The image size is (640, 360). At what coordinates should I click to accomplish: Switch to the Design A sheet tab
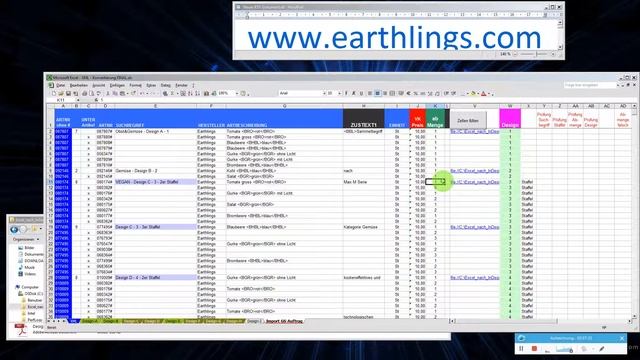(89, 321)
